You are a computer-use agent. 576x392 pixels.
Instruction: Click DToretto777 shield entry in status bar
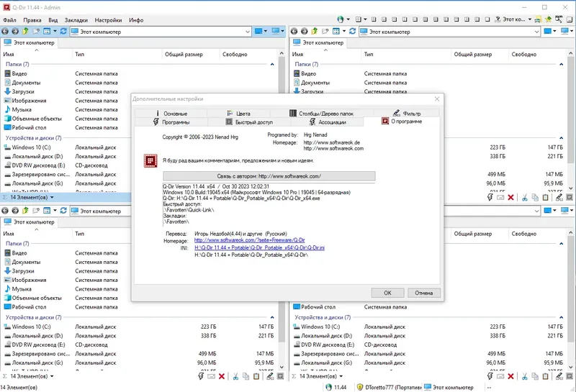pyautogui.click(x=390, y=387)
